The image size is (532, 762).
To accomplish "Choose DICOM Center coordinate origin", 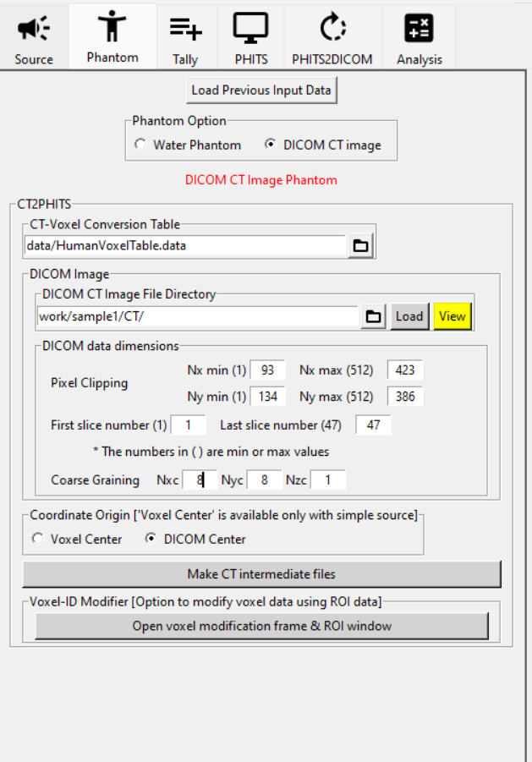I will (x=151, y=539).
